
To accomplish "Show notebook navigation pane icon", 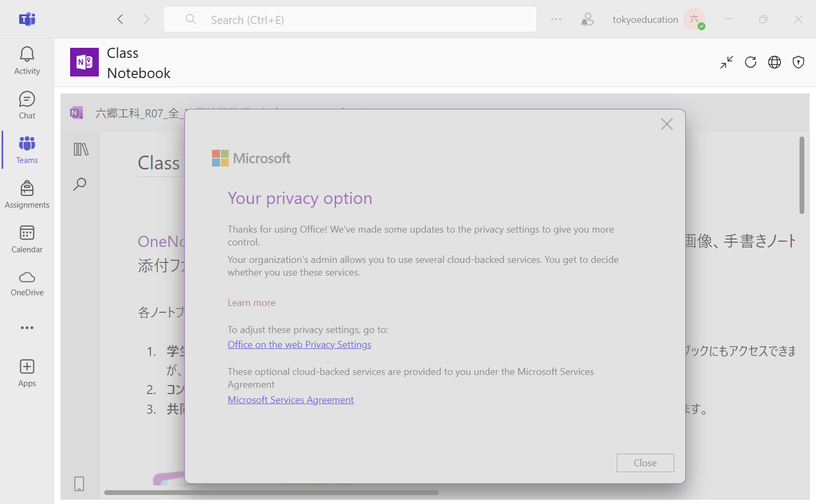I will coord(81,149).
